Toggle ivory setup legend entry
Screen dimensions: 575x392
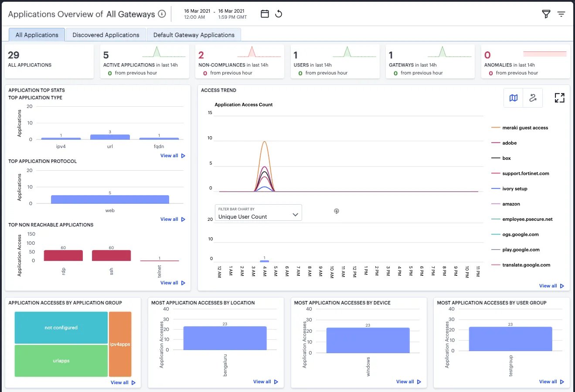[509, 189]
